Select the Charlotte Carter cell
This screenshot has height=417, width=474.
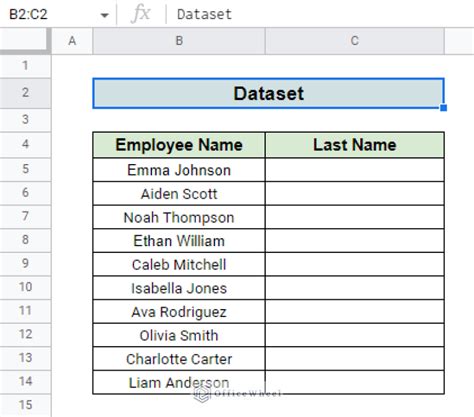tap(179, 359)
